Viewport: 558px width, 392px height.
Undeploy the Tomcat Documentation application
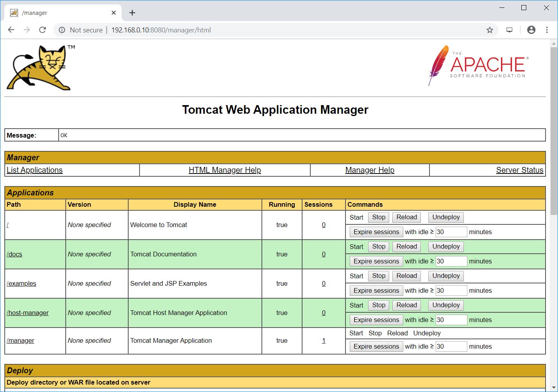[x=446, y=247]
